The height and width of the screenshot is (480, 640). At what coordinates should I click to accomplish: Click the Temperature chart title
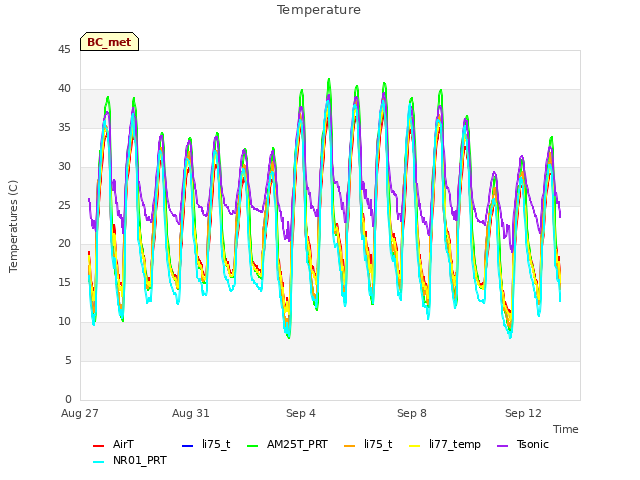(x=319, y=10)
